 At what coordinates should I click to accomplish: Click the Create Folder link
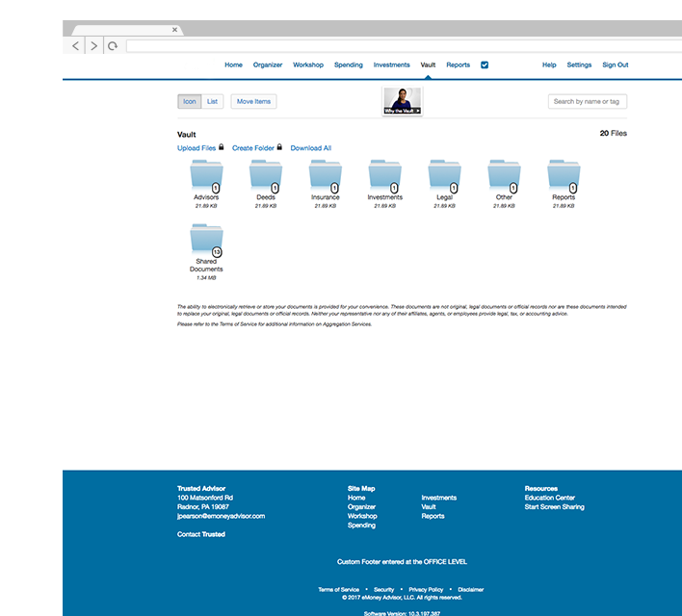(x=253, y=148)
